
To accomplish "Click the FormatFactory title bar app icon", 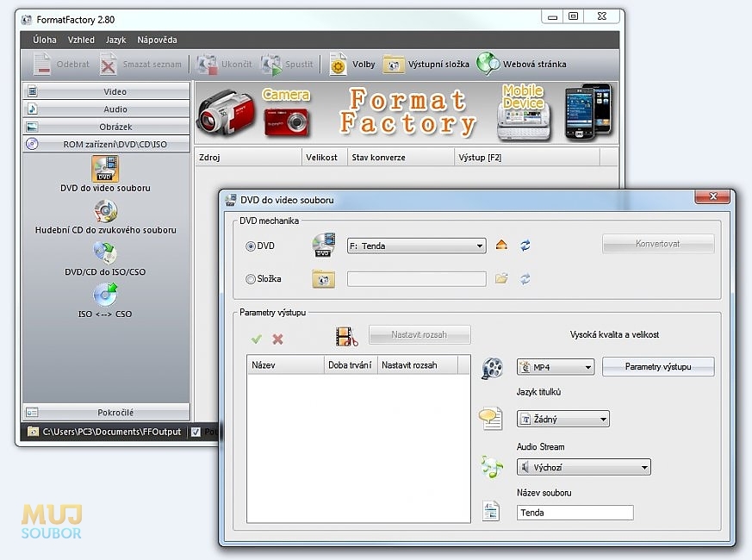I will [x=27, y=20].
